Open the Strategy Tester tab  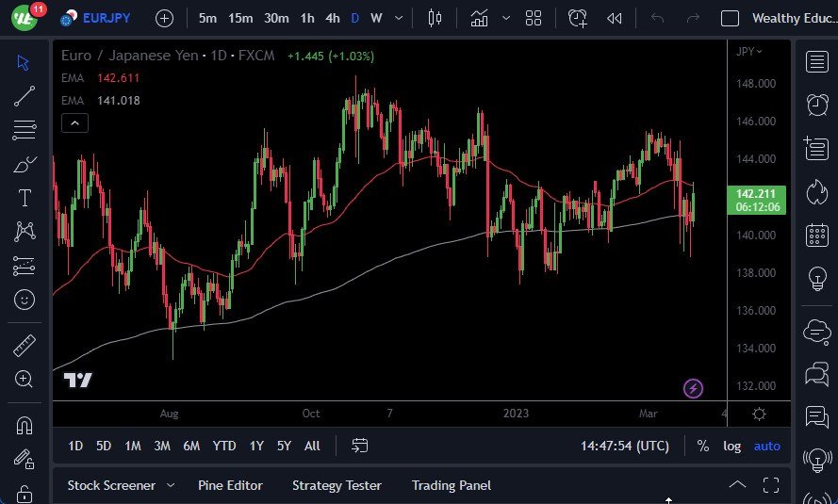(337, 485)
